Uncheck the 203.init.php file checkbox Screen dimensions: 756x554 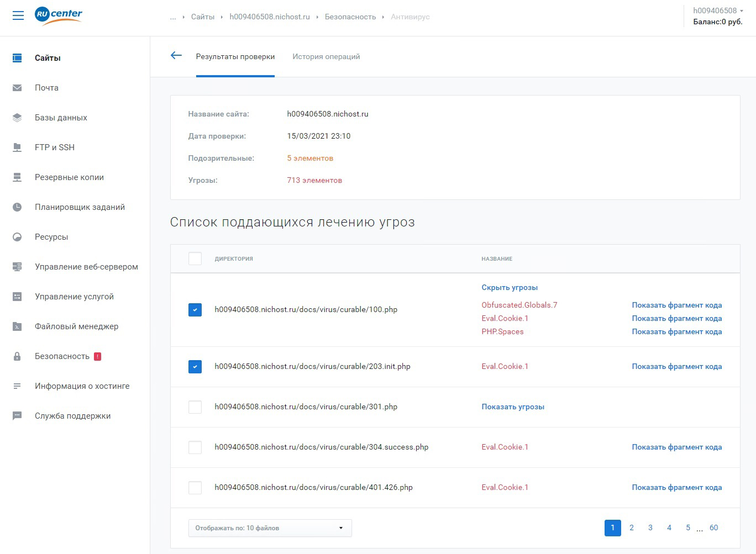[x=195, y=367]
